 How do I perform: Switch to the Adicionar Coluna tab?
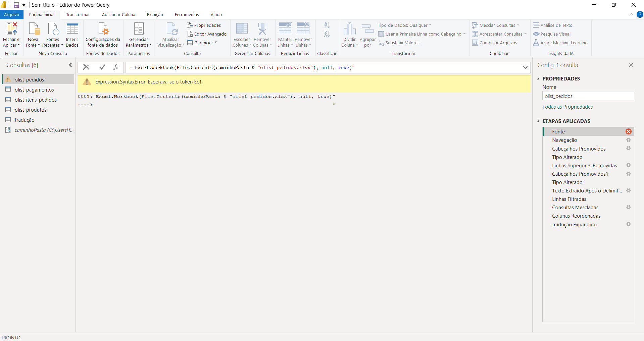(118, 14)
